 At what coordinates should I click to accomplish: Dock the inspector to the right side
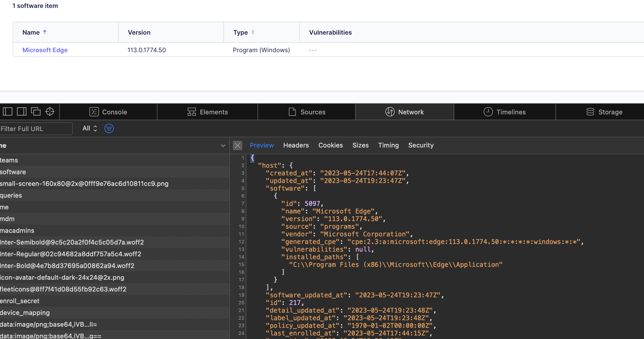pos(22,111)
